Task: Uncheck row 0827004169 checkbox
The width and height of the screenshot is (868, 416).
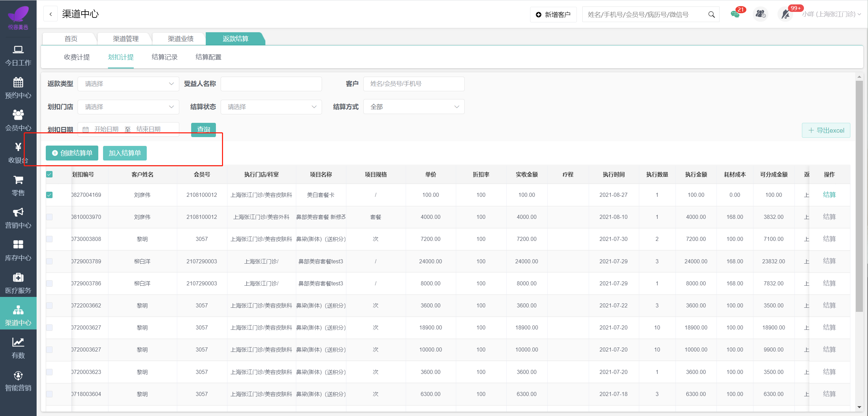Action: [49, 195]
